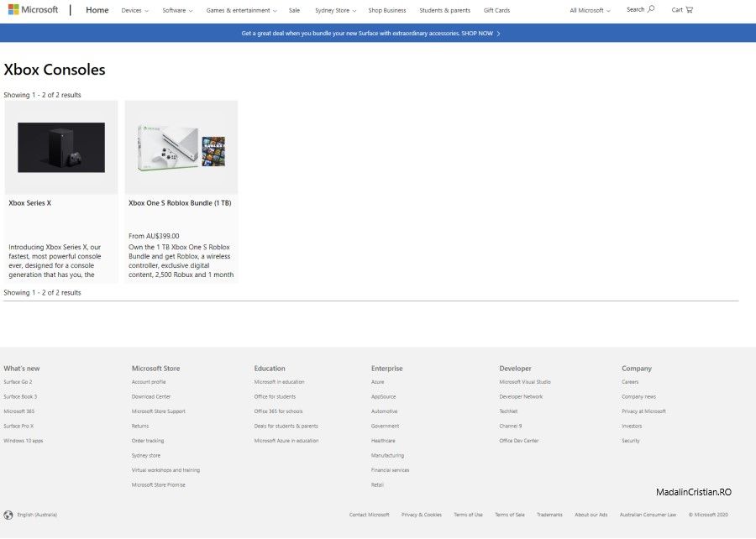Open the TechNet footer link
Image resolution: width=756 pixels, height=539 pixels.
tap(509, 411)
